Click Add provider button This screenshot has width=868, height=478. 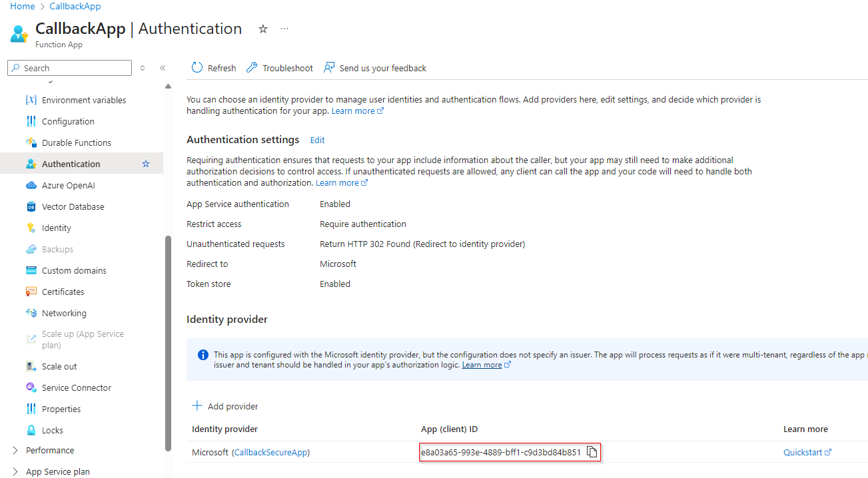click(225, 406)
